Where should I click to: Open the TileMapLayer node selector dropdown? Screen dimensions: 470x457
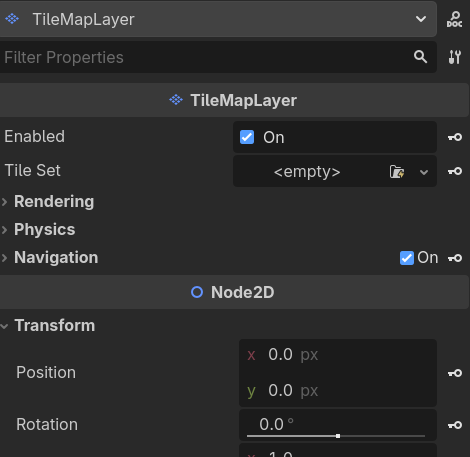(421, 19)
